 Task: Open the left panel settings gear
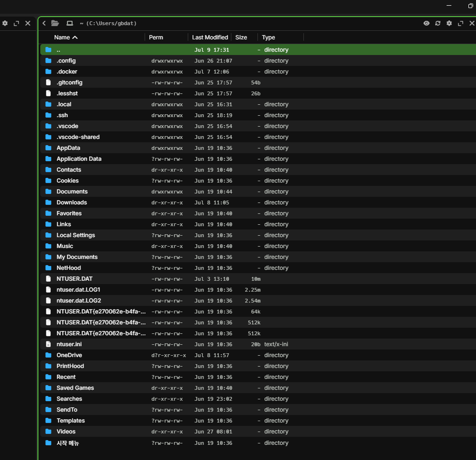pyautogui.click(x=5, y=23)
